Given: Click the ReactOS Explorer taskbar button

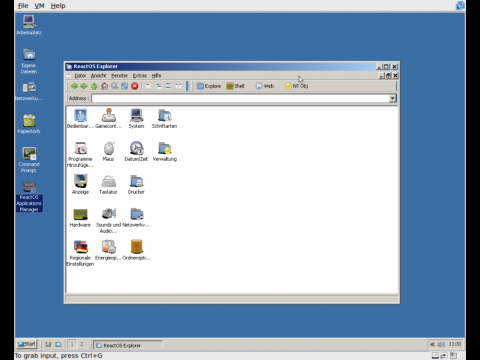Looking at the screenshot, I should point(127,345).
